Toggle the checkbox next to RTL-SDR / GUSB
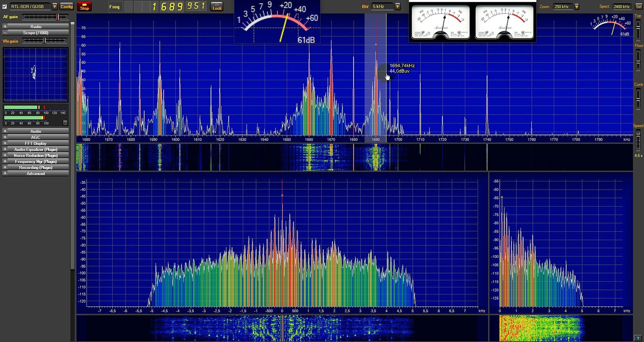Image resolution: width=644 pixels, height=342 pixels. pos(5,7)
